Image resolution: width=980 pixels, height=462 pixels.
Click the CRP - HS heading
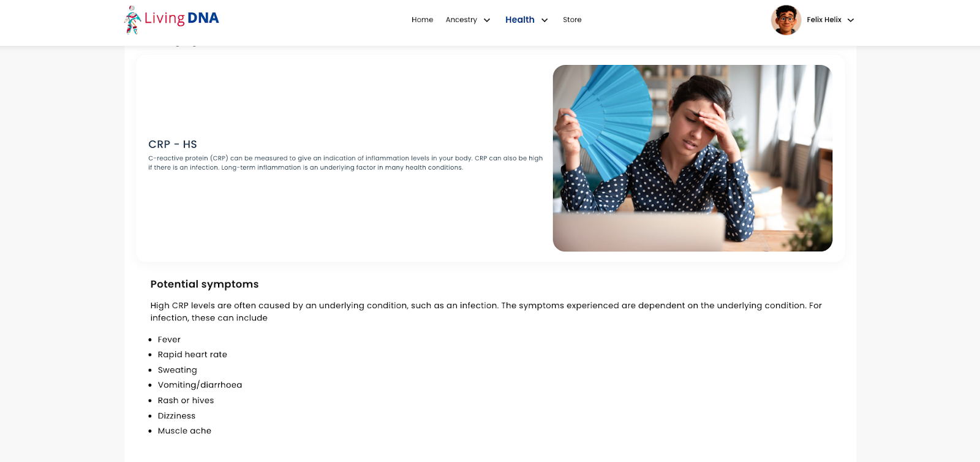coord(173,144)
